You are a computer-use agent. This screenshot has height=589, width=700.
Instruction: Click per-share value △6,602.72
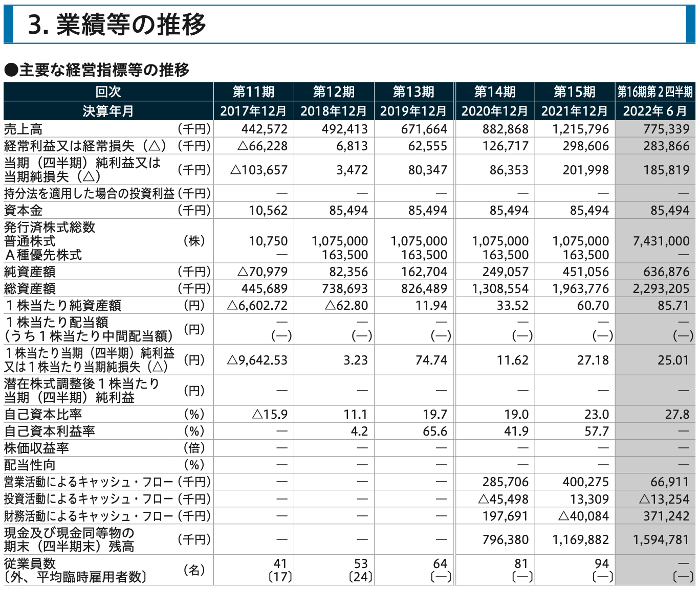[257, 305]
